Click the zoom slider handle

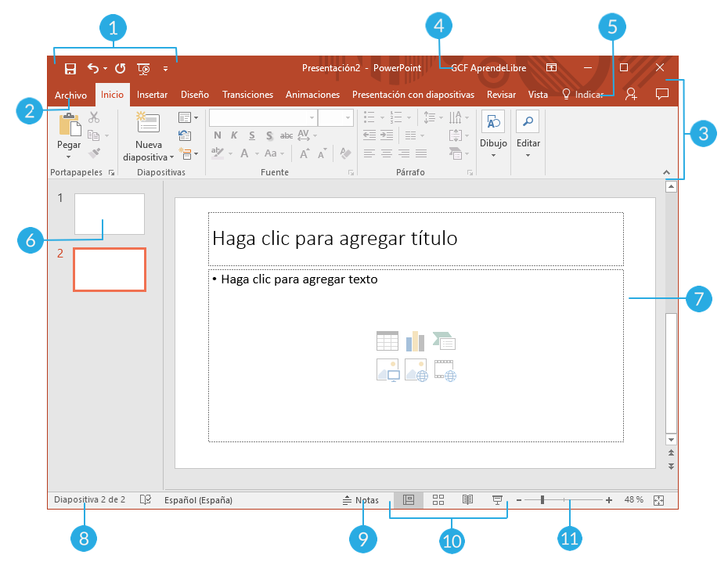pyautogui.click(x=542, y=500)
